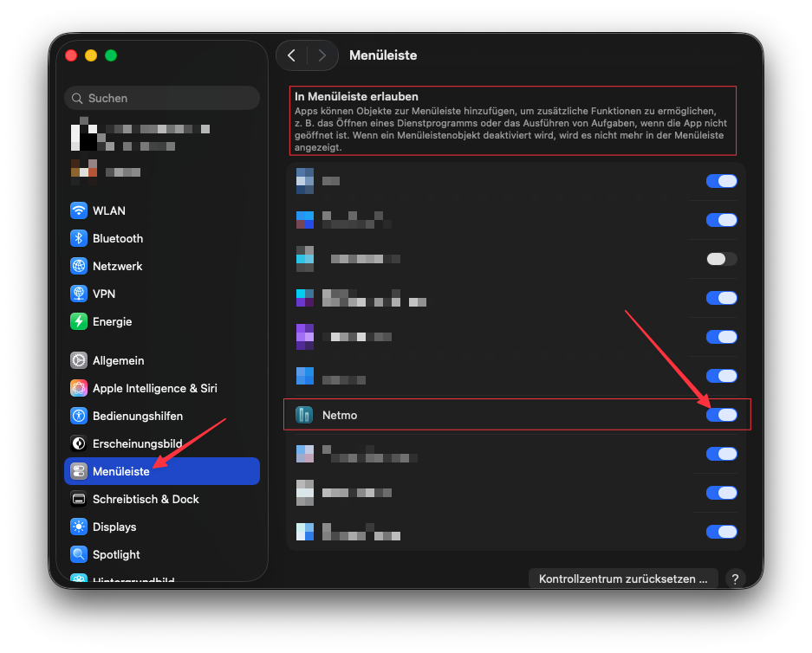Click the Schreibtisch & Dock icon
Viewport: 812px width, 653px height.
[79, 499]
